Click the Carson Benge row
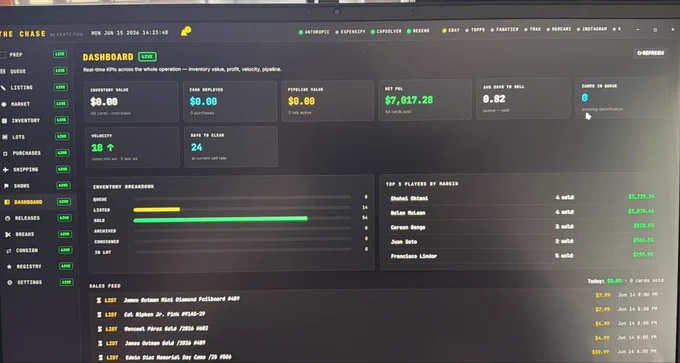Image resolution: width=680 pixels, height=363 pixels. 523,226
